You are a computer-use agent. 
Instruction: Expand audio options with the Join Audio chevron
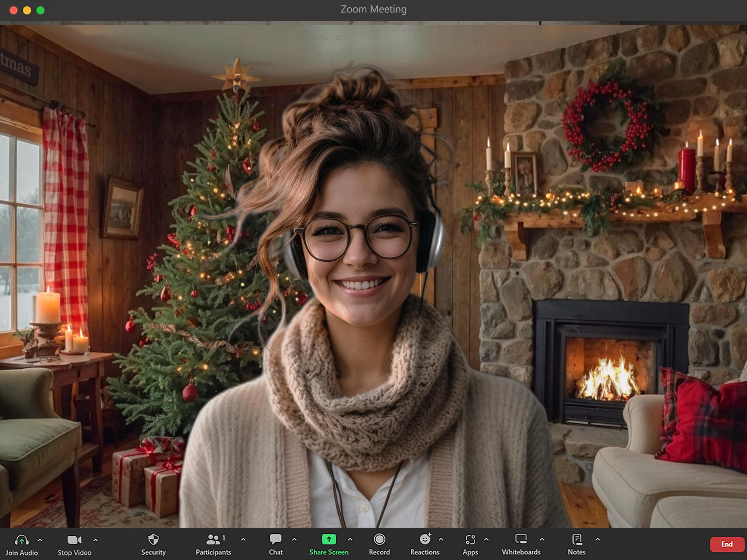tap(39, 540)
